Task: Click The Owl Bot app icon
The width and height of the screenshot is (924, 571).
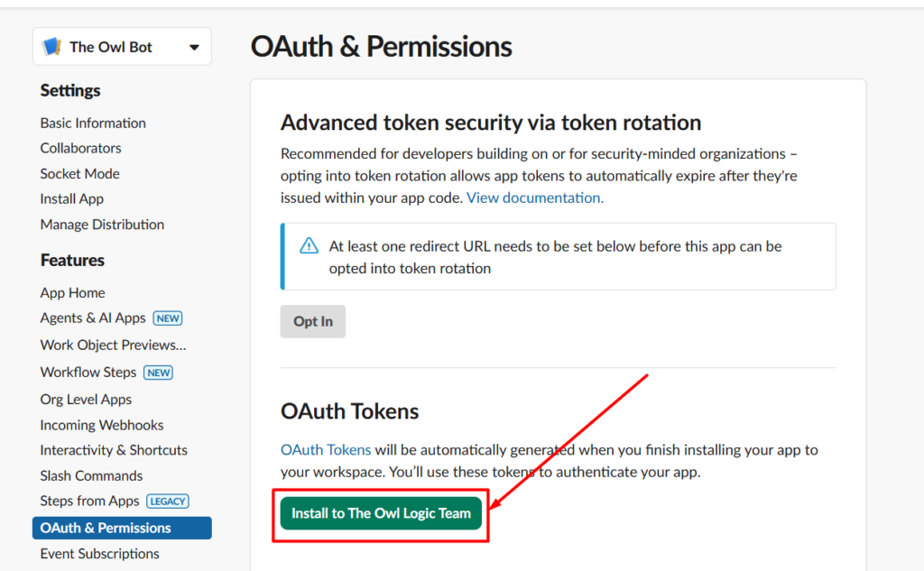Action: pyautogui.click(x=51, y=45)
